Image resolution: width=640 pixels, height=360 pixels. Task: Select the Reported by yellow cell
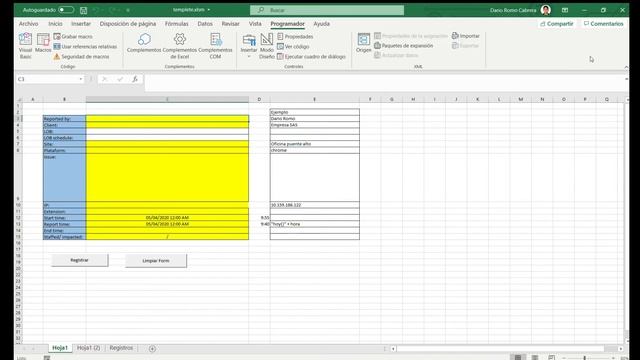click(x=167, y=119)
